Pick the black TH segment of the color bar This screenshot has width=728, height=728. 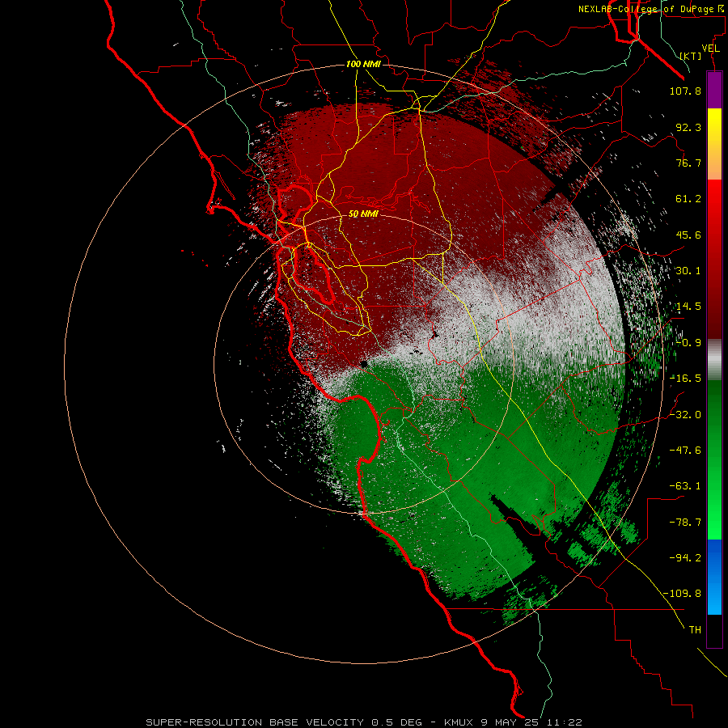click(714, 631)
